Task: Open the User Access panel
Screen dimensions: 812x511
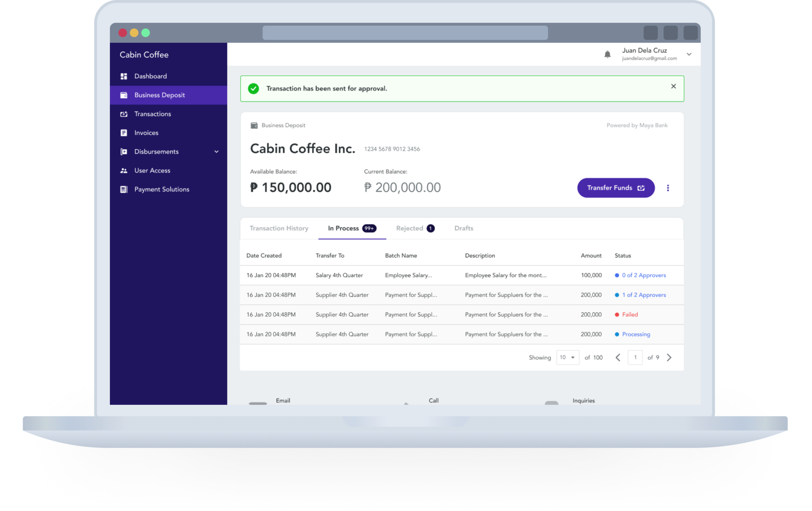Action: (152, 170)
